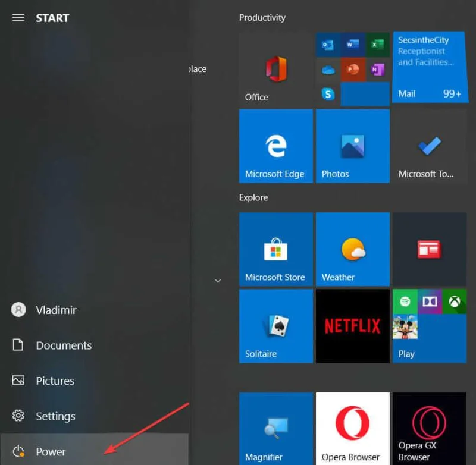This screenshot has height=465, width=476.
Task: Open Settings from the Start menu
Action: (x=94, y=416)
